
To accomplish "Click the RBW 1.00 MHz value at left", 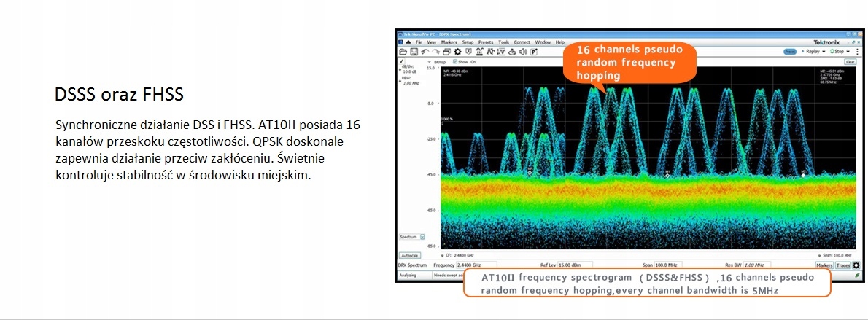I will click(x=411, y=83).
